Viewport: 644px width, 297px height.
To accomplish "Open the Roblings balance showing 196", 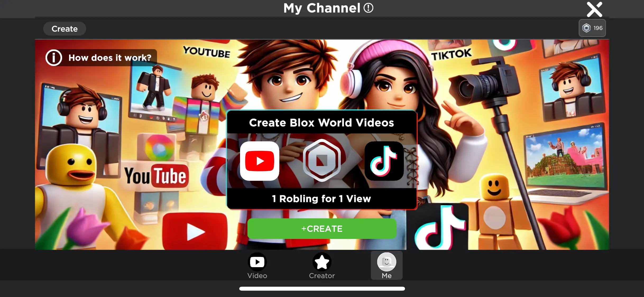I will coord(592,28).
